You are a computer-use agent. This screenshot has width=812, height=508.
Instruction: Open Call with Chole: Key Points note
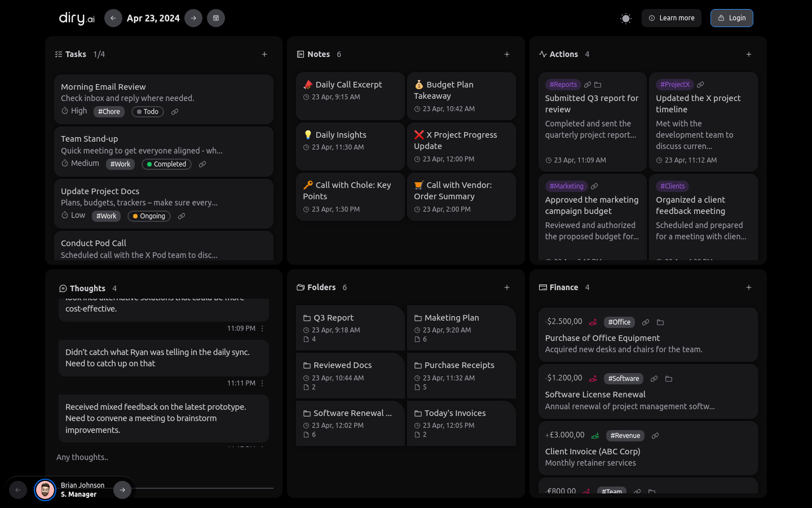(350, 196)
